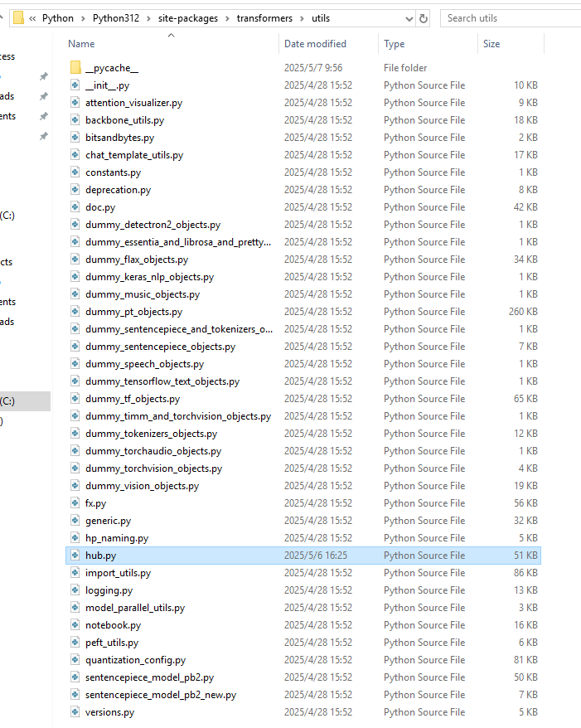The image size is (581, 728).
Task: Click the import_utils.py file icon
Action: coord(75,572)
